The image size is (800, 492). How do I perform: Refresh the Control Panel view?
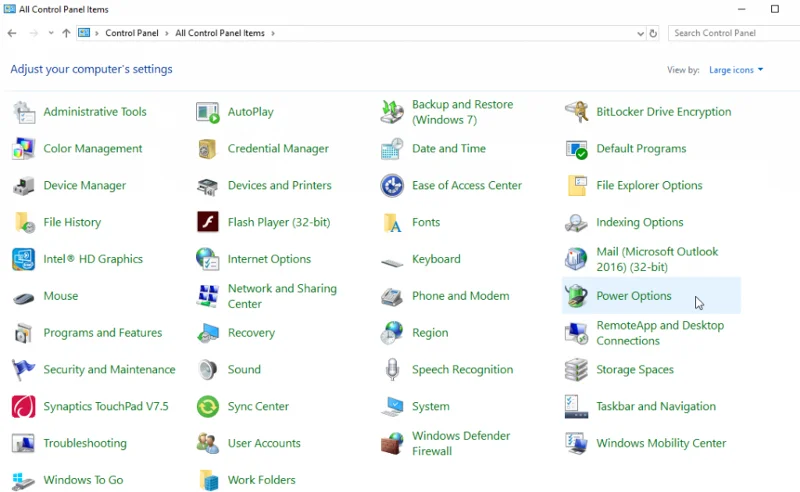(653, 34)
